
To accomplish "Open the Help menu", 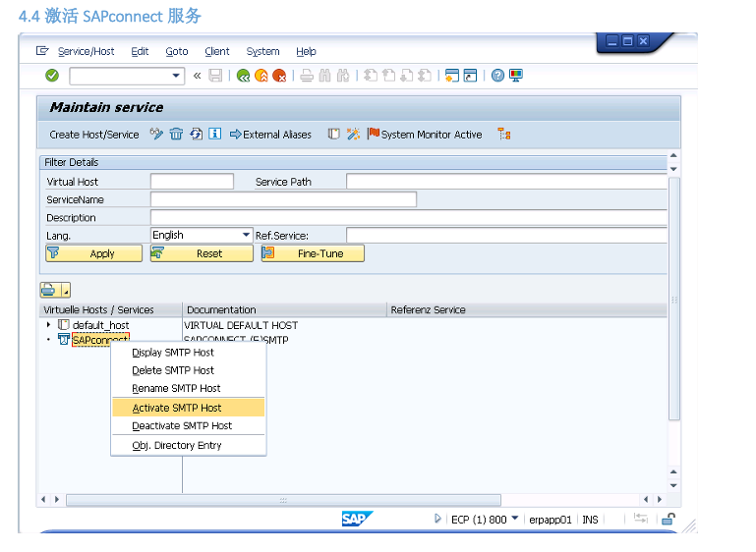I will point(306,51).
